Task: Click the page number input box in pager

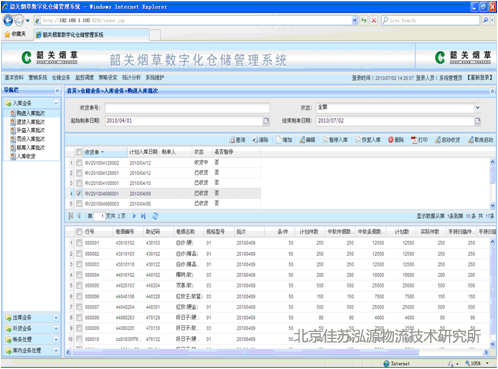Action: click(99, 216)
